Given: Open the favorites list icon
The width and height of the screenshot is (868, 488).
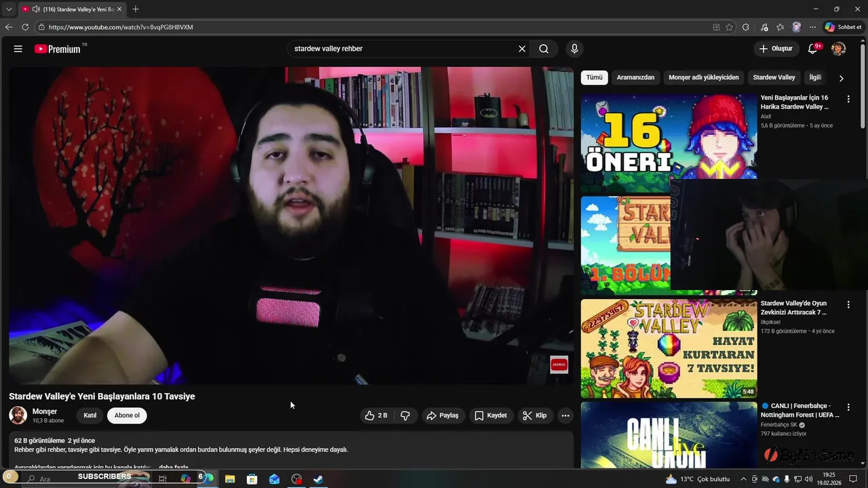Looking at the screenshot, I should (x=781, y=27).
